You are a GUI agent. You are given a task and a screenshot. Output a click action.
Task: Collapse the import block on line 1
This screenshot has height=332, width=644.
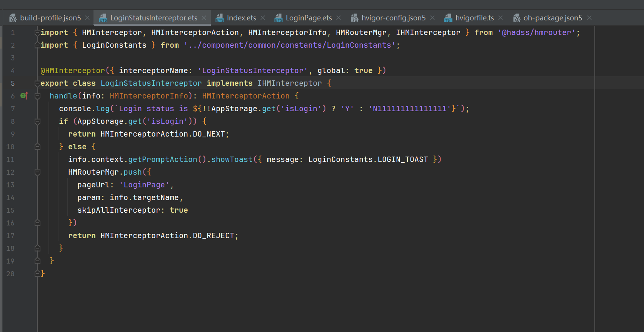pyautogui.click(x=37, y=33)
